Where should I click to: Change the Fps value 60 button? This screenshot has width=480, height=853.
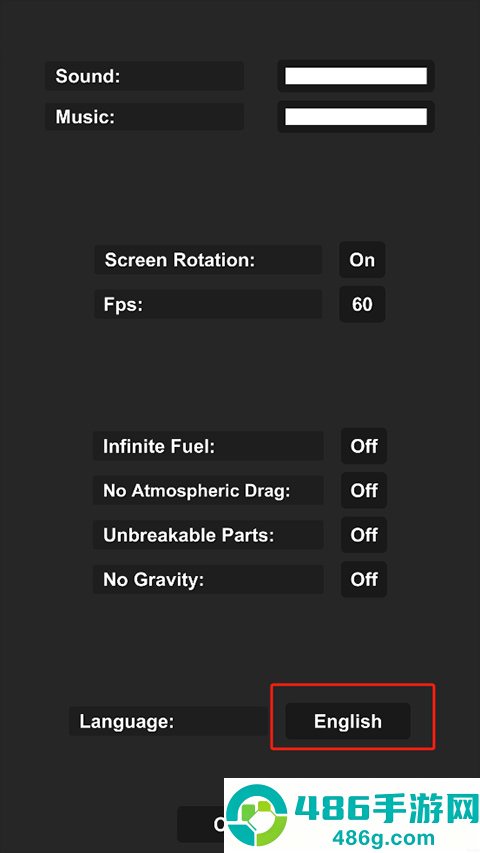point(362,304)
